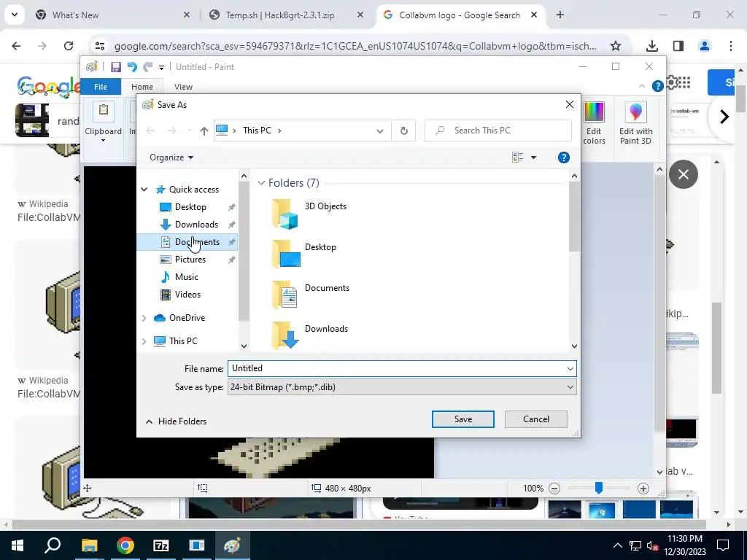Click Paint zoom out minus button
Image resolution: width=747 pixels, height=560 pixels.
tap(554, 488)
